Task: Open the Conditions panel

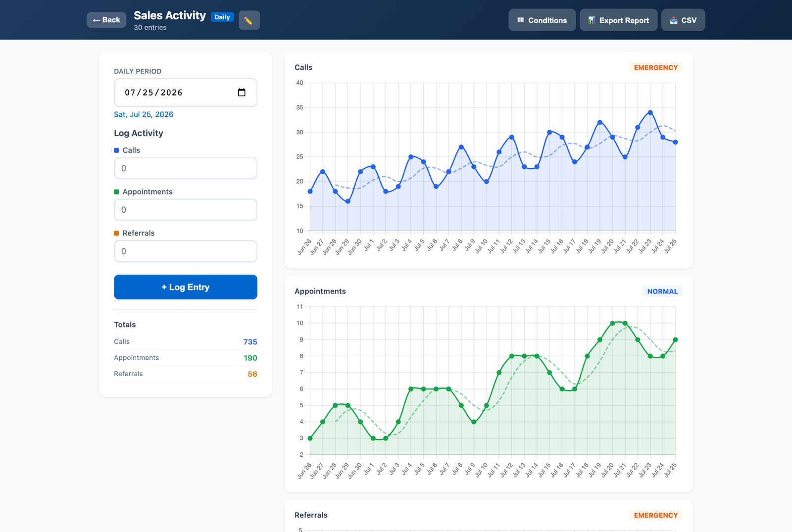Action: pyautogui.click(x=542, y=20)
